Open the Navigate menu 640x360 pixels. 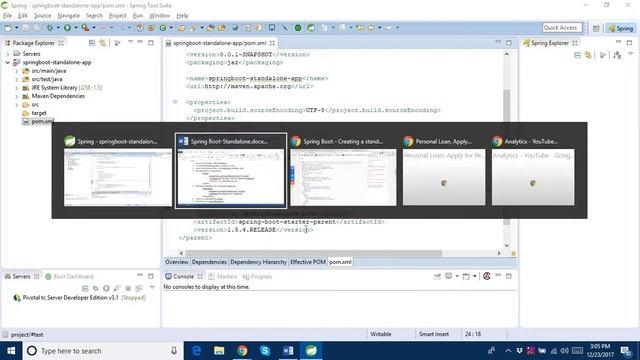tap(69, 16)
